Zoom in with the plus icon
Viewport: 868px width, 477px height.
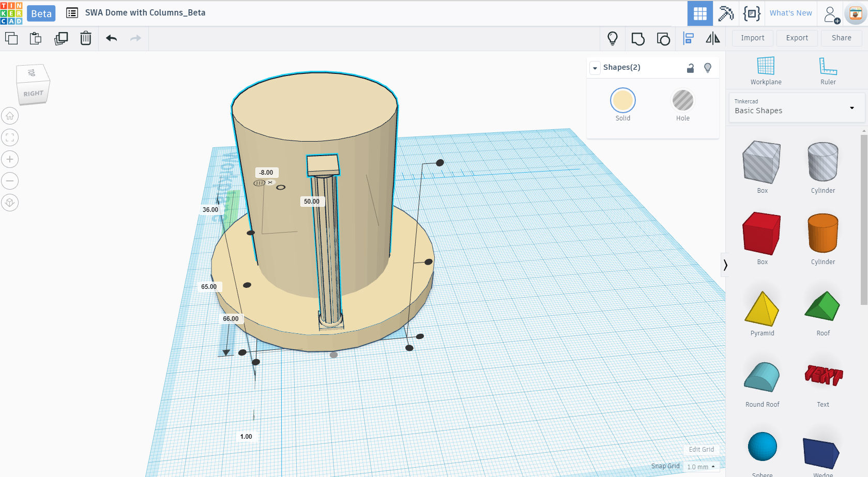[10, 159]
